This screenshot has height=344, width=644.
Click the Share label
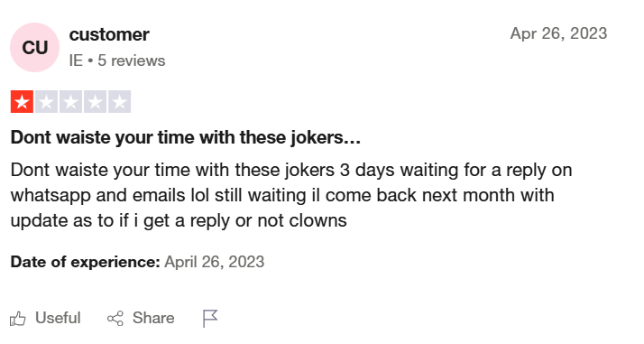[x=153, y=318]
